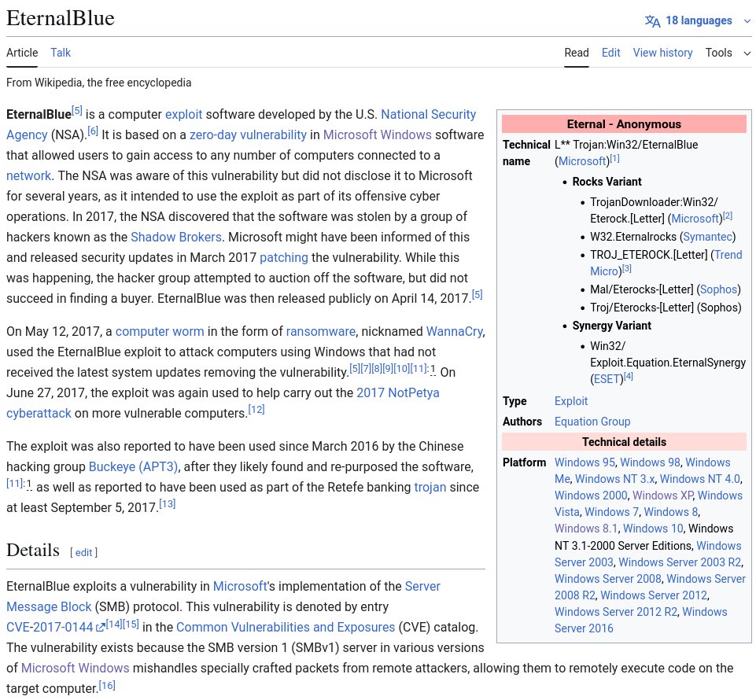756x700 pixels.
Task: Select the Article tab
Action: click(x=22, y=53)
